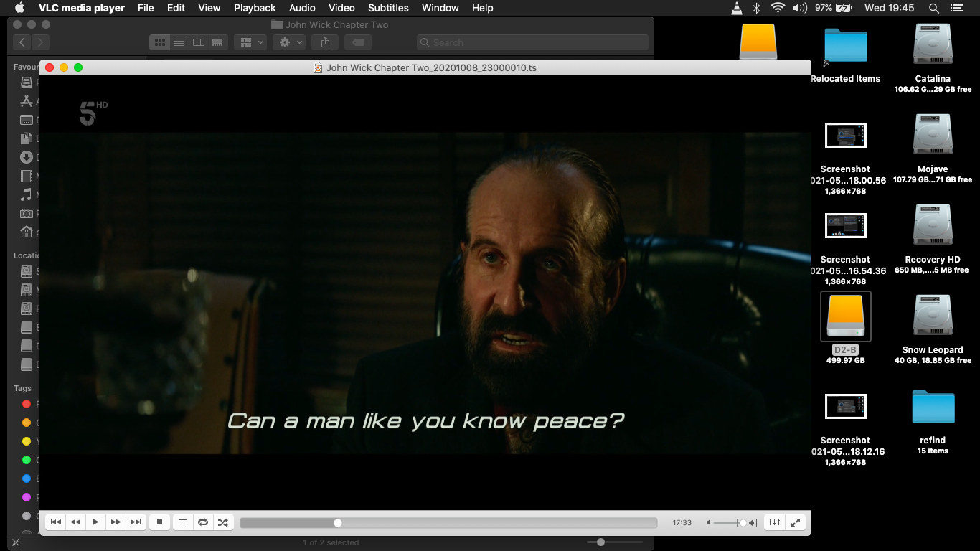
Task: Select the red tag in Finder sidebar
Action: click(x=27, y=404)
